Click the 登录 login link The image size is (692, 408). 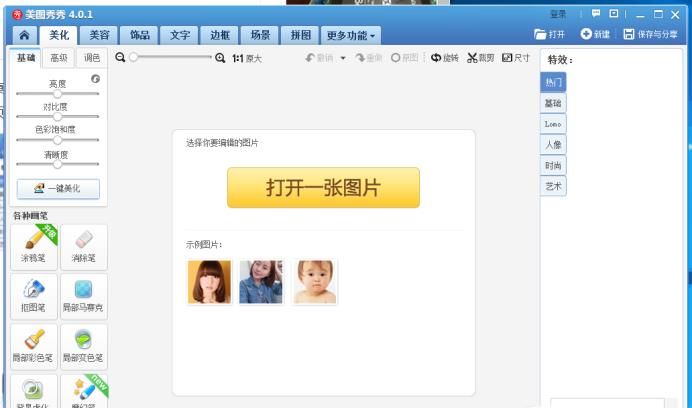(x=558, y=14)
